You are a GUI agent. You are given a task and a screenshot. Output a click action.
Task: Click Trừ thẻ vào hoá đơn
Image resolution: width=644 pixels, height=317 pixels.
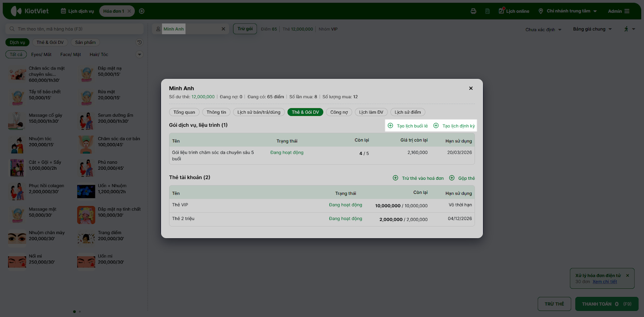coord(418,178)
